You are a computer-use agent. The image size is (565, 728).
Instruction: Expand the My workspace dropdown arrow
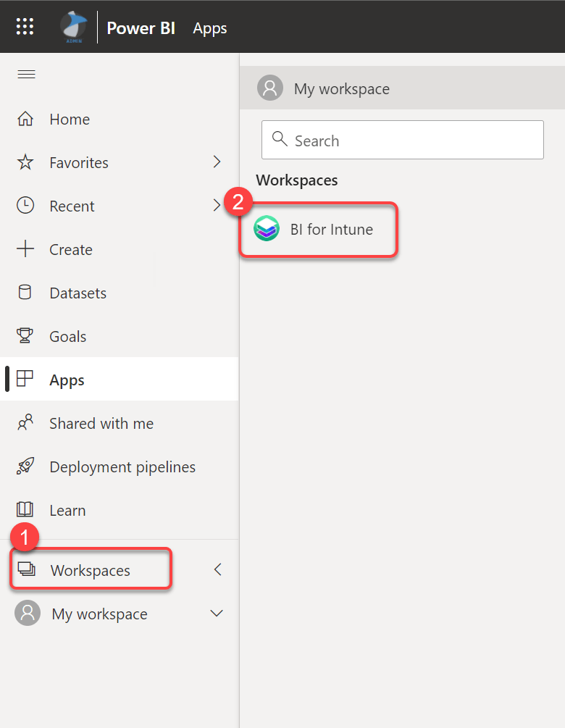[x=216, y=614]
